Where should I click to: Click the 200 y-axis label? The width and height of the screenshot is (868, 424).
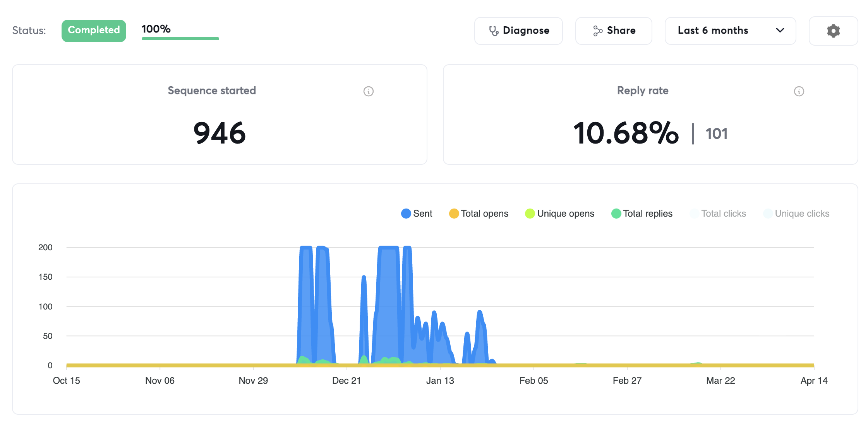pyautogui.click(x=45, y=248)
